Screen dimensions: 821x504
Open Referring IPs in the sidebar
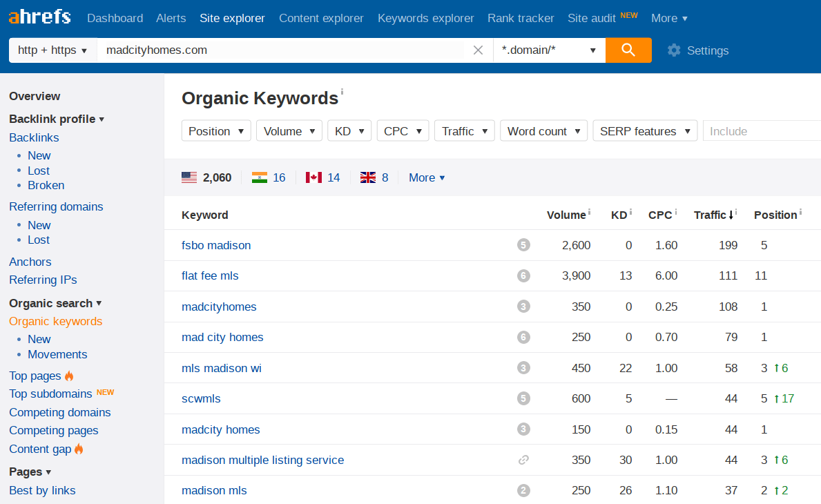[x=43, y=280]
